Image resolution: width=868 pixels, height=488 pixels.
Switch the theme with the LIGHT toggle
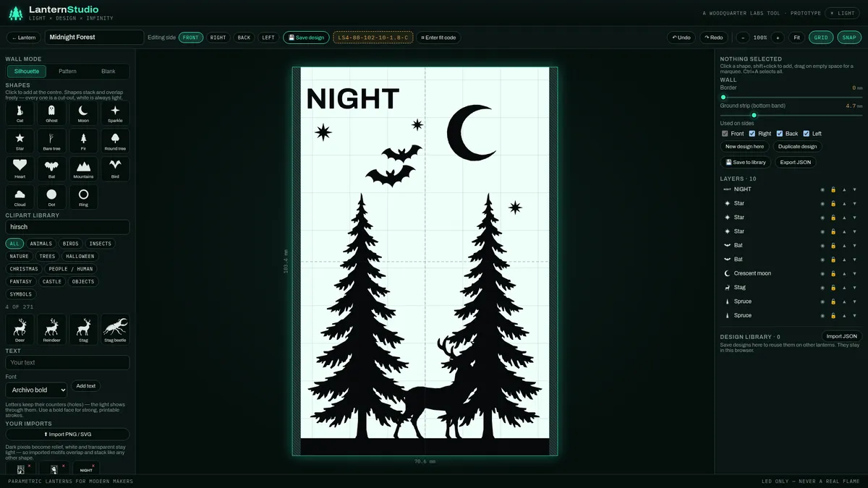tap(843, 13)
